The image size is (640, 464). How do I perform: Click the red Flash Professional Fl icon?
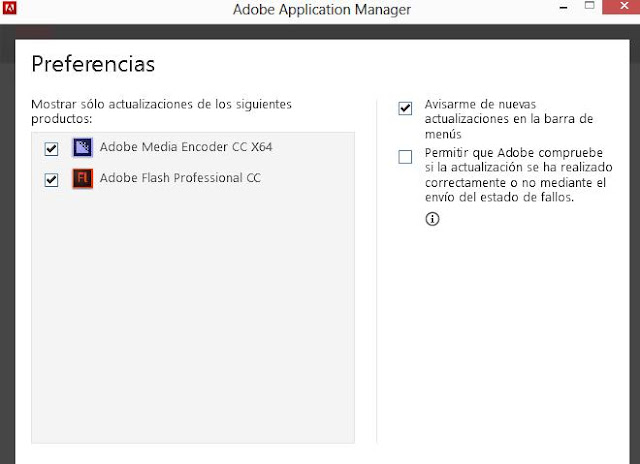point(82,180)
